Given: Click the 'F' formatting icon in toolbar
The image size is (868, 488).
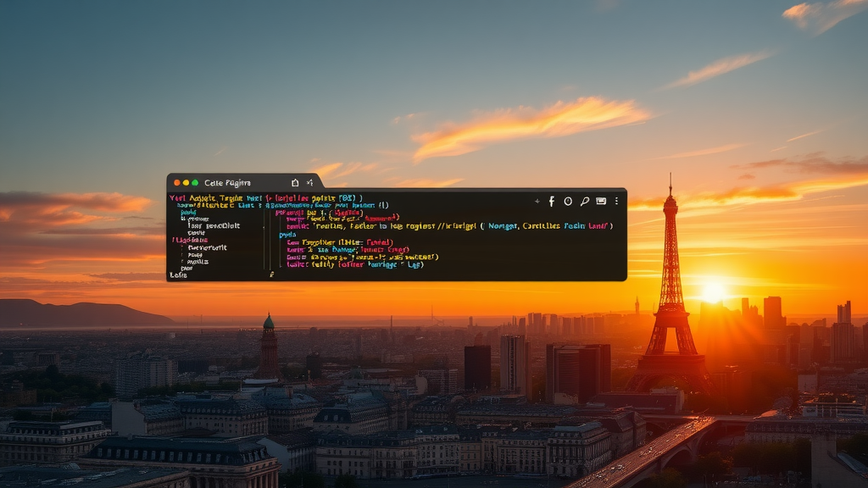Looking at the screenshot, I should [552, 202].
